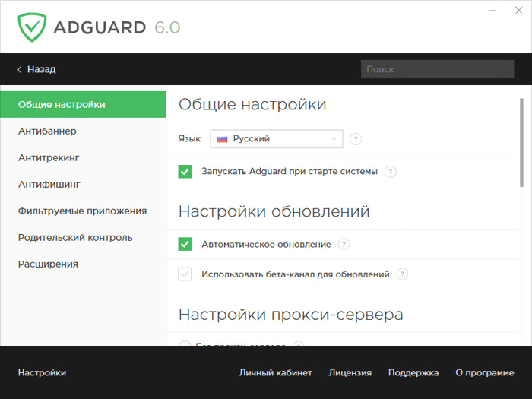Viewport: 532px width, 399px height.
Task: Open help icon for beta channel option
Action: coord(402,274)
